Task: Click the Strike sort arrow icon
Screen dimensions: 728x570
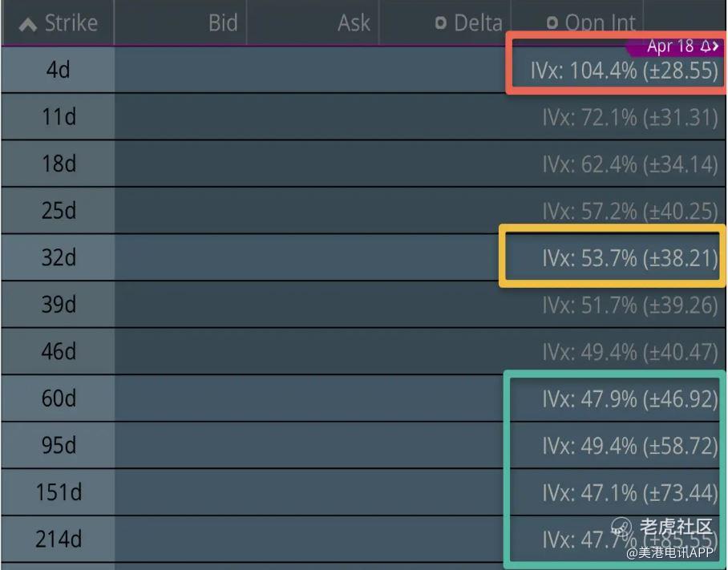Action: point(27,24)
